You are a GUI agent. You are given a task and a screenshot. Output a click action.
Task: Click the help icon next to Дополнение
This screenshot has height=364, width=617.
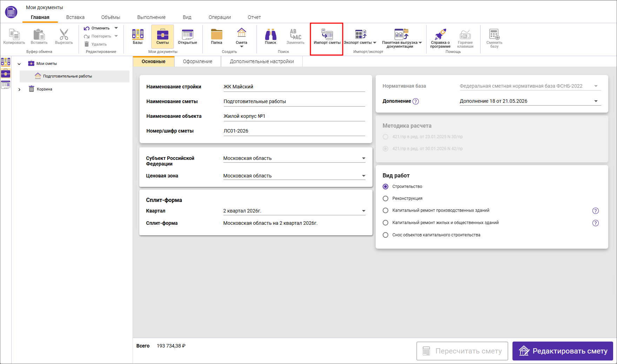click(x=416, y=101)
